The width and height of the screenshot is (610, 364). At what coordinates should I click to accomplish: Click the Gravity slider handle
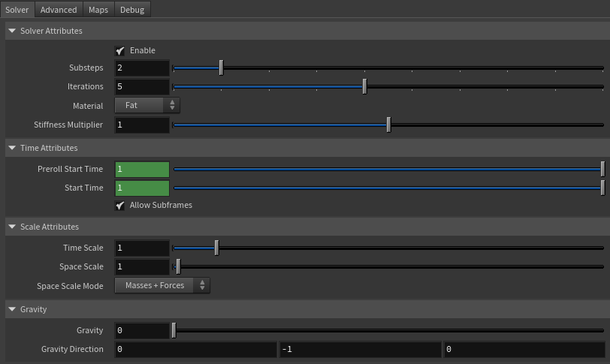pyautogui.click(x=174, y=330)
